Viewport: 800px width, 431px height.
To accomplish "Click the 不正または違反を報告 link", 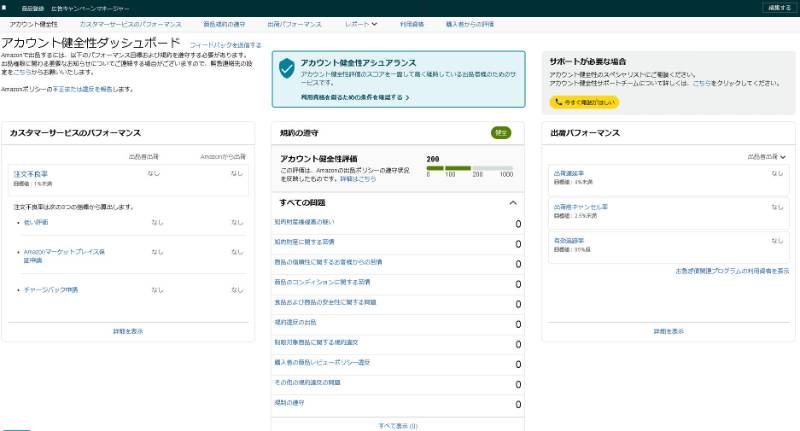I will (x=83, y=89).
